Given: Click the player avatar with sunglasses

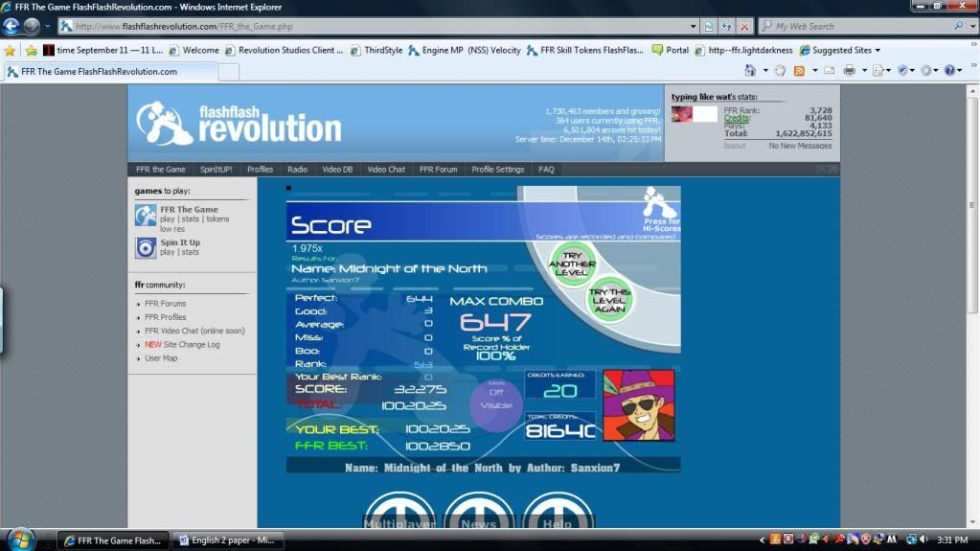Looking at the screenshot, I should (638, 405).
